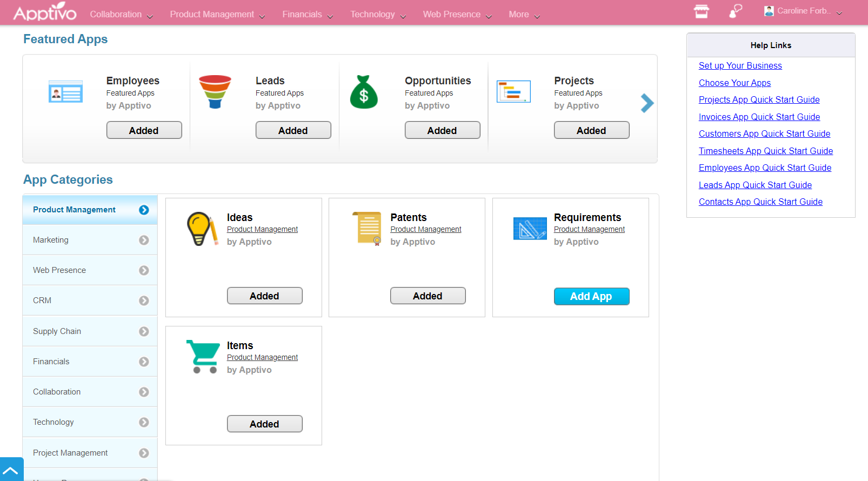This screenshot has height=481, width=868.
Task: Open the Projects gantt chart icon
Action: tap(513, 91)
